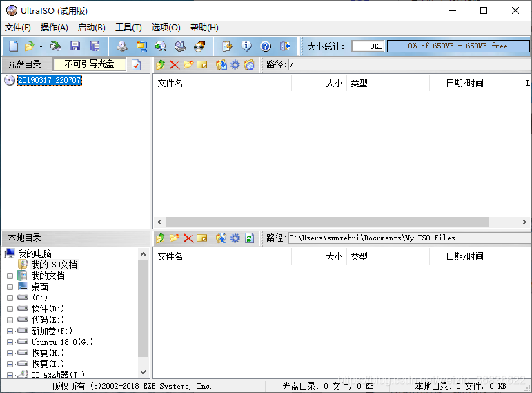This screenshot has width=532, height=393.
Task: Click the make CD/DVD image icon
Action: tap(122, 46)
